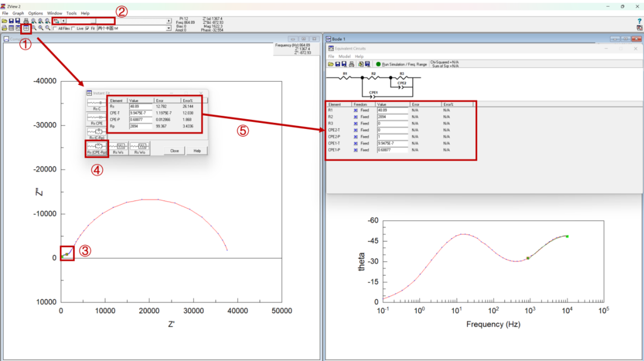The height and width of the screenshot is (361, 644).
Task: Print the model from Equivalent Circuits toolbar
Action: 351,64
